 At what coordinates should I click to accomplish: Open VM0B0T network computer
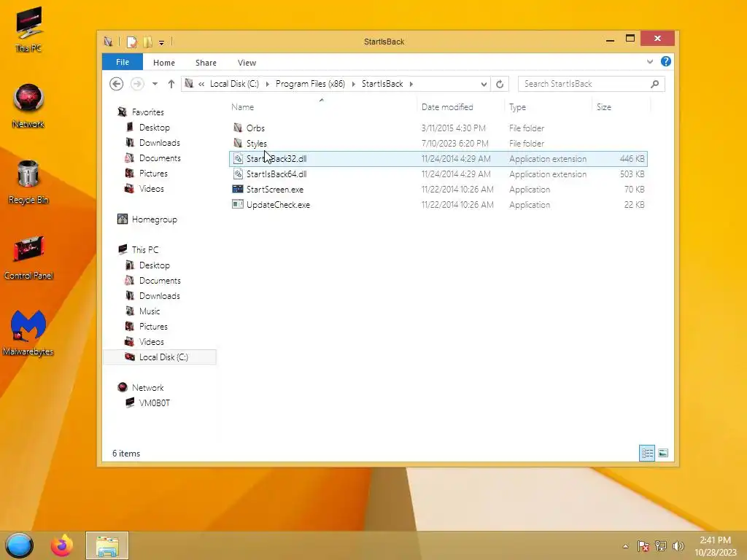[x=155, y=402]
